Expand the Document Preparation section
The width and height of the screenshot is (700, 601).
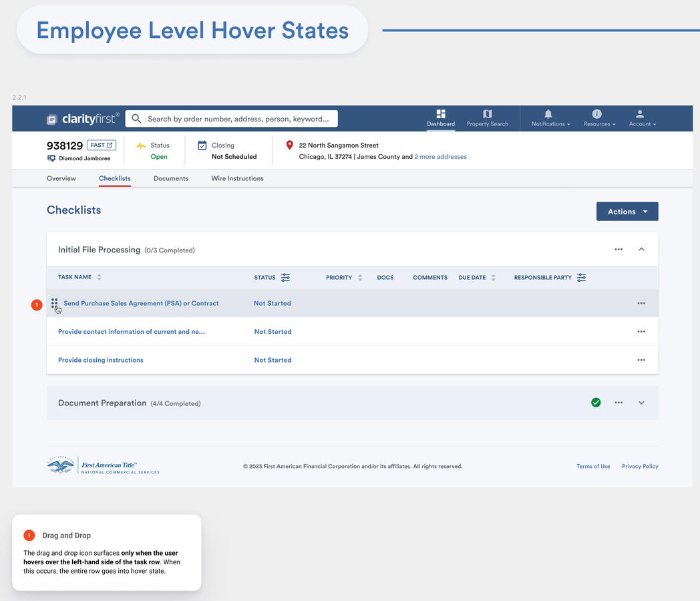point(641,403)
